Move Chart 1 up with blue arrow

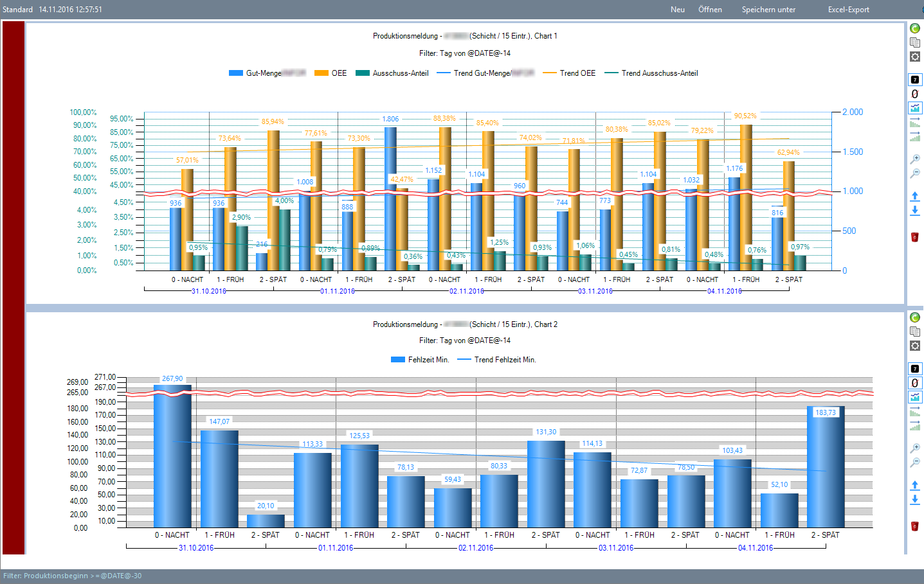click(915, 196)
